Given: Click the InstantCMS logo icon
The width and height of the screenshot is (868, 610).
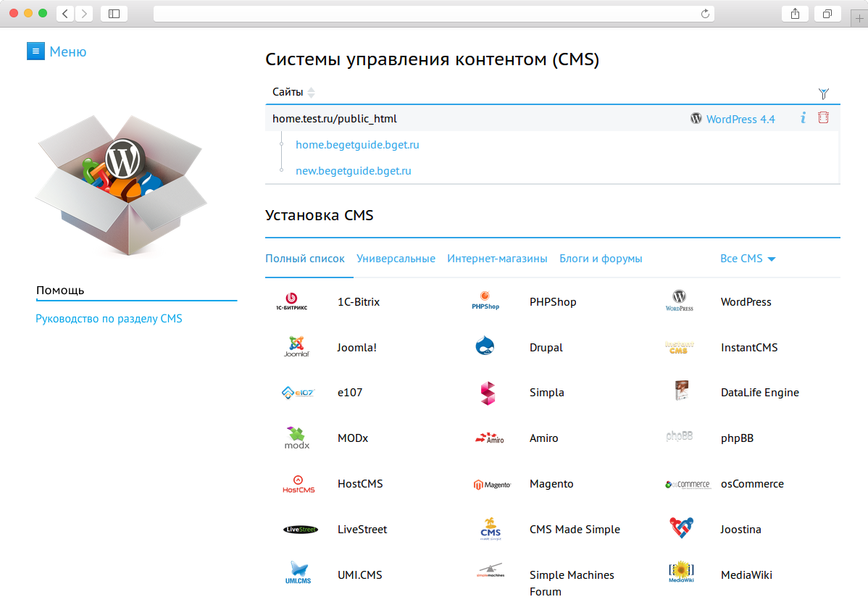Looking at the screenshot, I should 679,347.
